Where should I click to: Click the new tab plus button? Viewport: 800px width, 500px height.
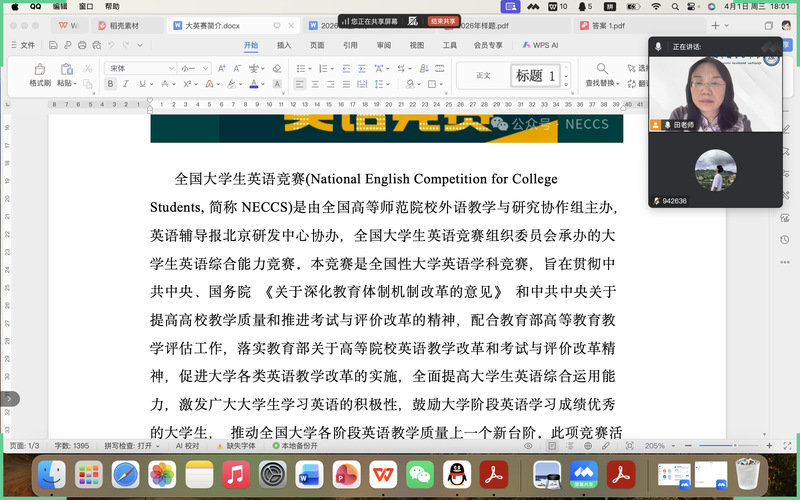[715, 26]
